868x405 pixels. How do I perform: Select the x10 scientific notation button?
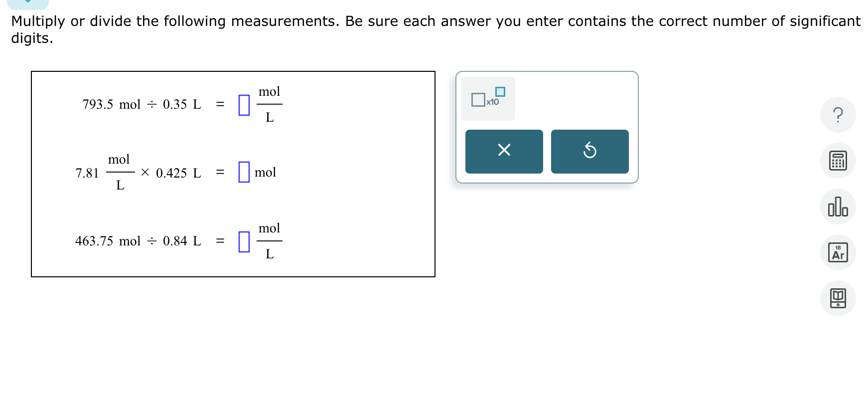[x=487, y=98]
